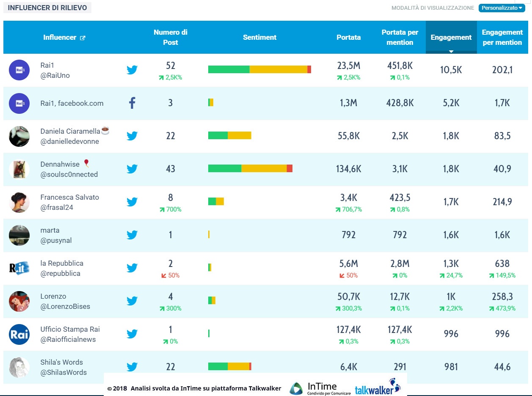Click Twitter icon for Dennahwise

click(132, 169)
